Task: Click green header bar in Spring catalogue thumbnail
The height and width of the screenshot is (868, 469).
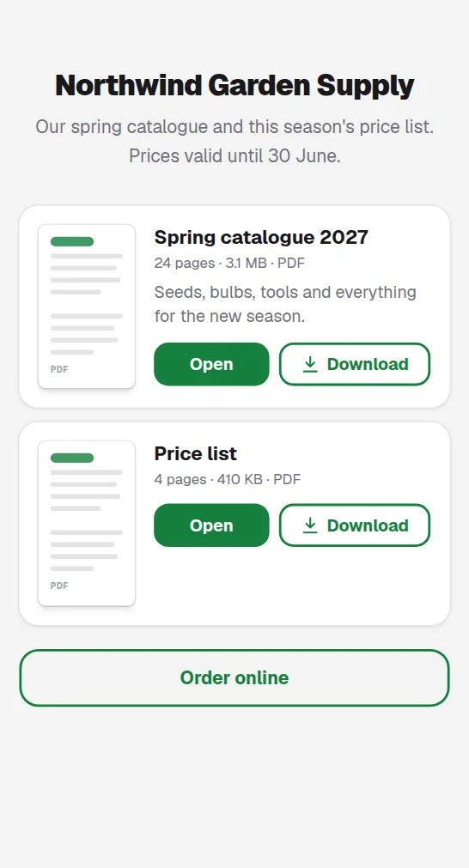Action: click(72, 241)
